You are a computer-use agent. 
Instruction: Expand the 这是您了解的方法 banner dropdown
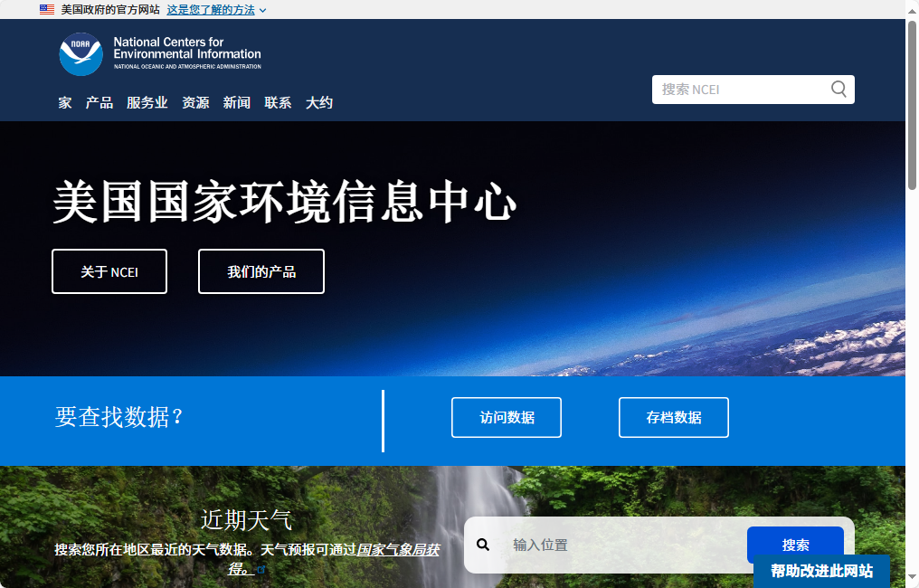(216, 10)
